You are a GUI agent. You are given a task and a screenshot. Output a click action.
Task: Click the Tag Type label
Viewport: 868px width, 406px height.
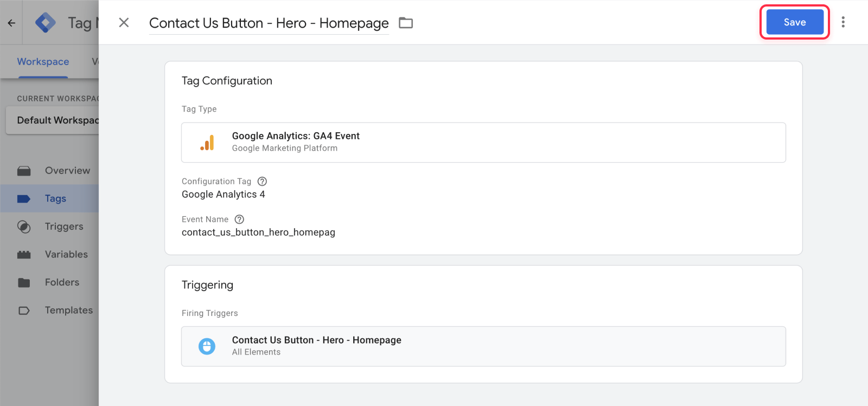tap(199, 109)
